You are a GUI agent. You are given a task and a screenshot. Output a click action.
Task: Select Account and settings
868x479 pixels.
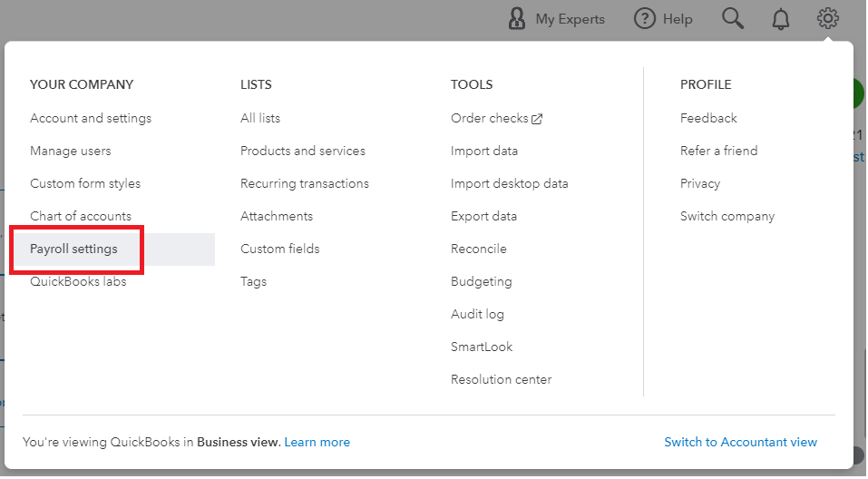[x=91, y=118]
